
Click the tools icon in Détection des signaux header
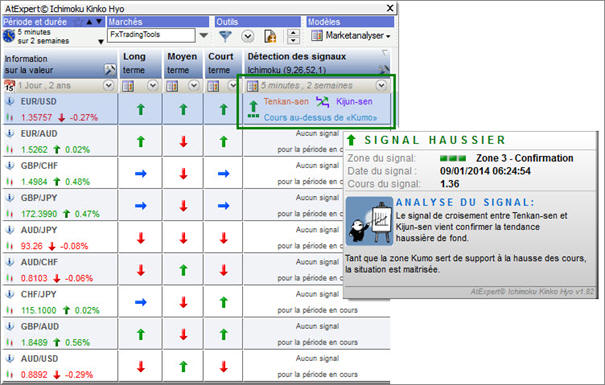384,70
